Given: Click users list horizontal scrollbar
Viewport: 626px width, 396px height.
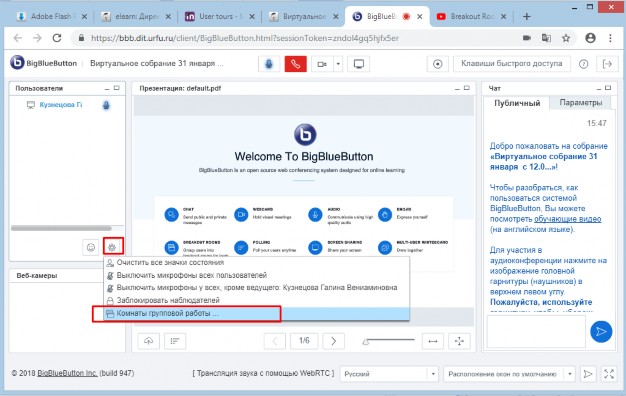Looking at the screenshot, I should click(x=61, y=228).
